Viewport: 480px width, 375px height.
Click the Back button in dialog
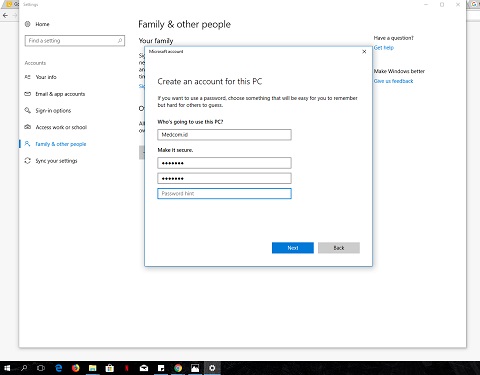pos(339,248)
